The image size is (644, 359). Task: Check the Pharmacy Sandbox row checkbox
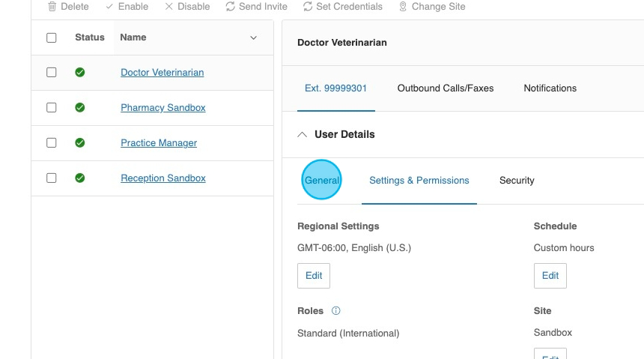pos(52,108)
